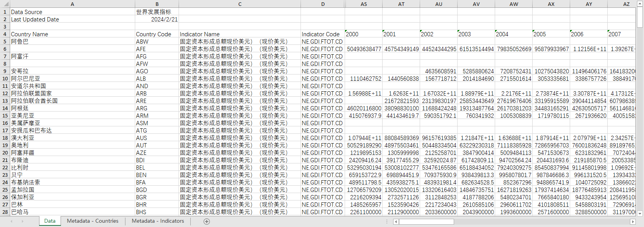
Task: Click the value 24209416.24 in Burundi's row
Action: pyautogui.click(x=363, y=160)
